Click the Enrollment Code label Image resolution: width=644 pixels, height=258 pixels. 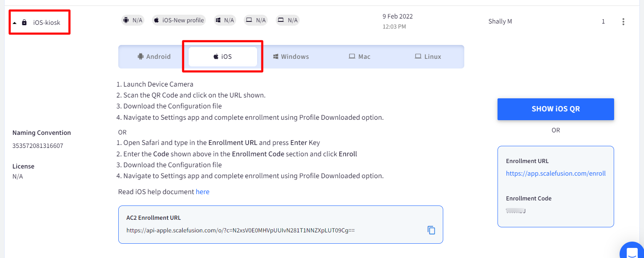[x=529, y=198]
